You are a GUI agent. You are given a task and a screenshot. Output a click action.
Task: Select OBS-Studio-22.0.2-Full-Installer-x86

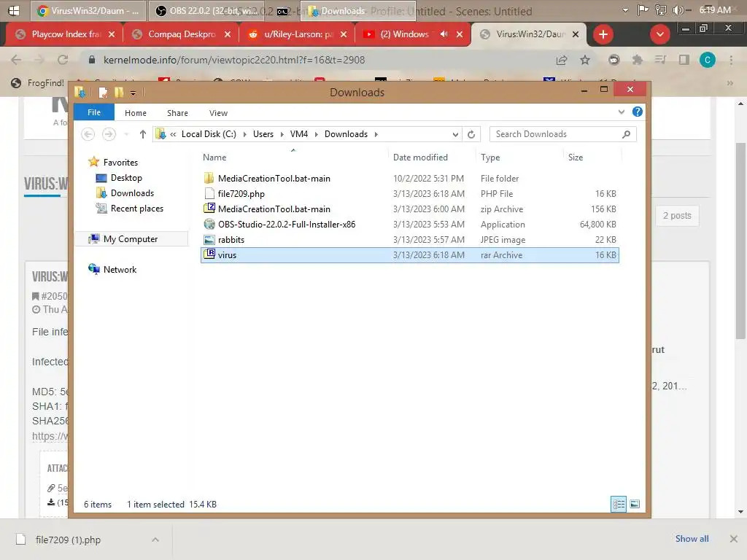[x=410, y=224]
